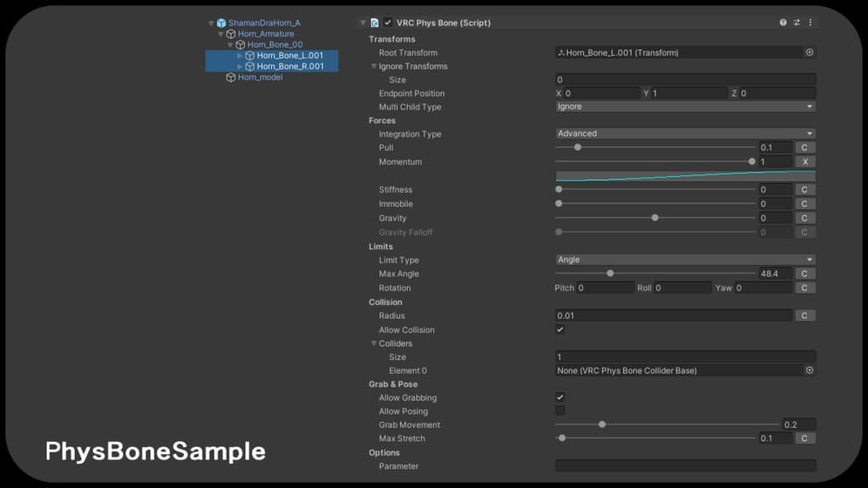Image resolution: width=868 pixels, height=488 pixels.
Task: Open the Multi Child Type dropdown
Action: pyautogui.click(x=685, y=107)
